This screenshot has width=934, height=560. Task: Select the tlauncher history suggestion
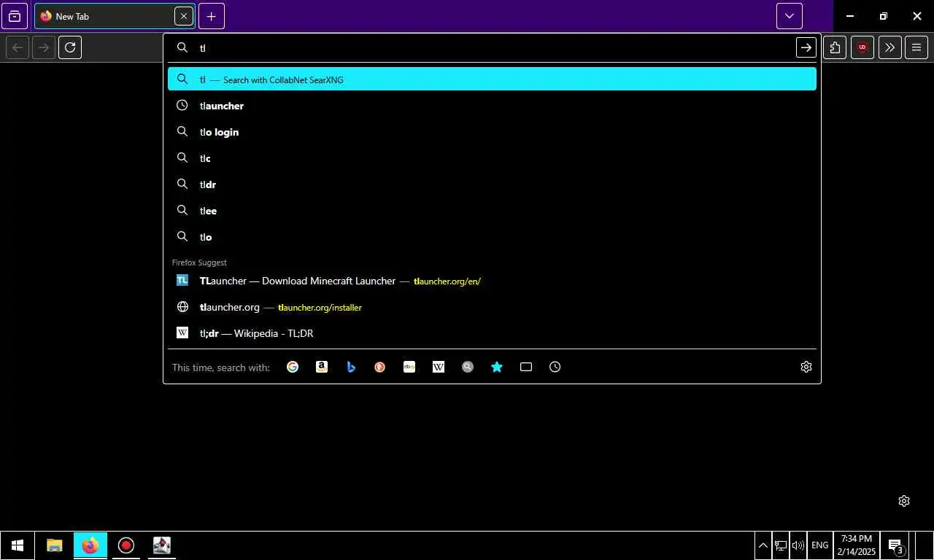point(492,106)
